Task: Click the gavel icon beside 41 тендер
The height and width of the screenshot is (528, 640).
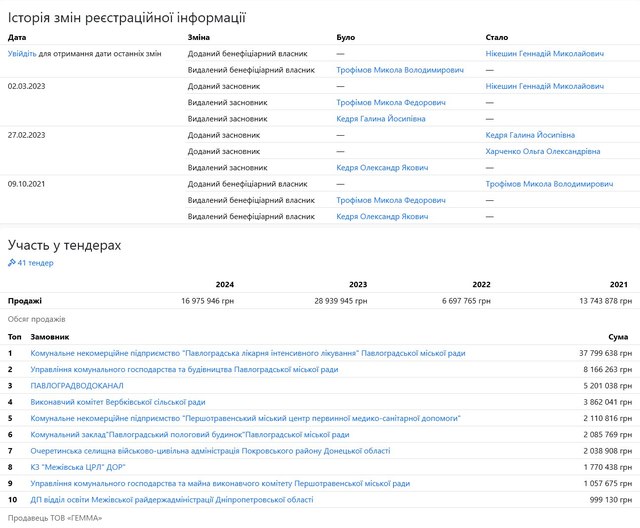Action: 12,263
